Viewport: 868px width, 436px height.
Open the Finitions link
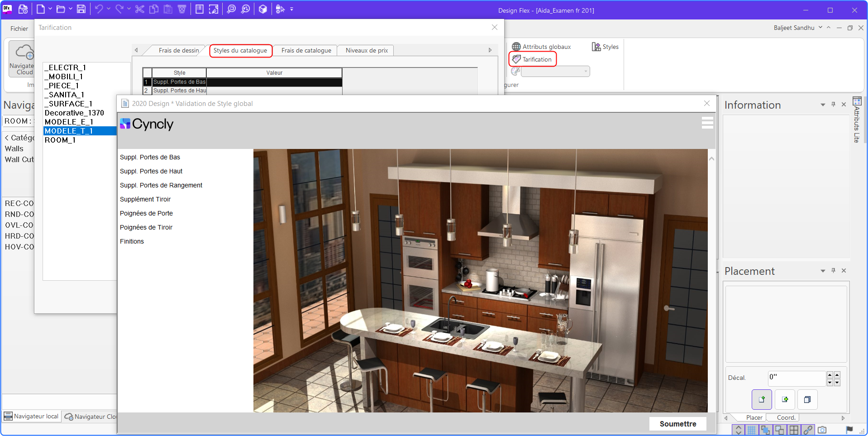[x=132, y=241]
